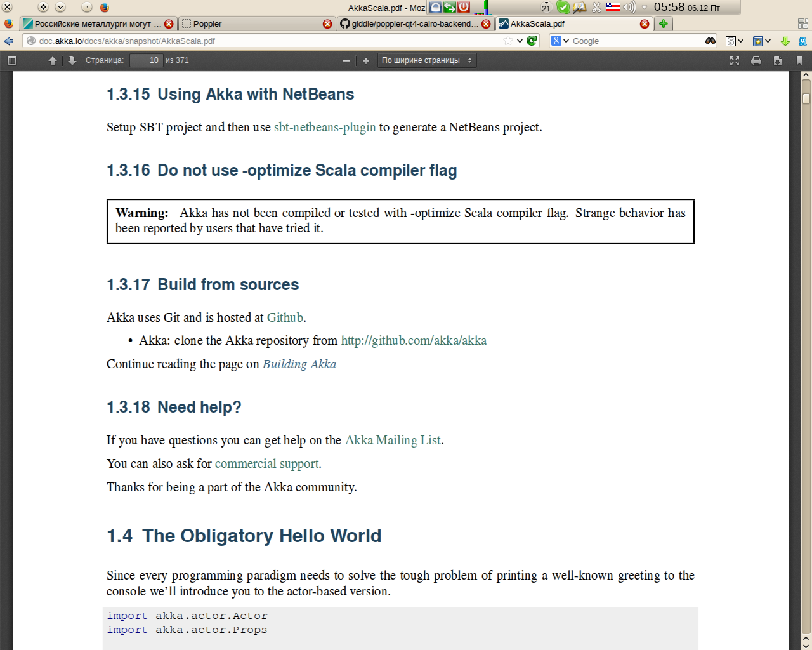Go back using browser back arrow

coord(9,41)
